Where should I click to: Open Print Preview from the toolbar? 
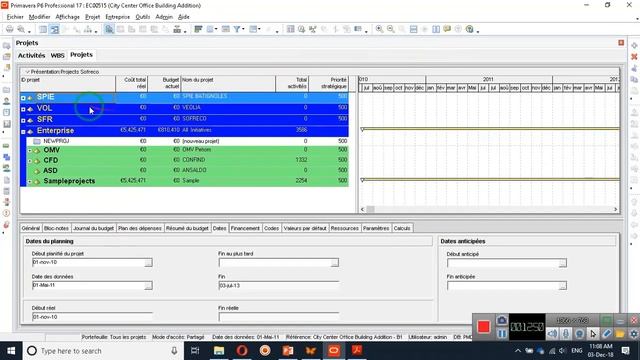pyautogui.click(x=20, y=29)
